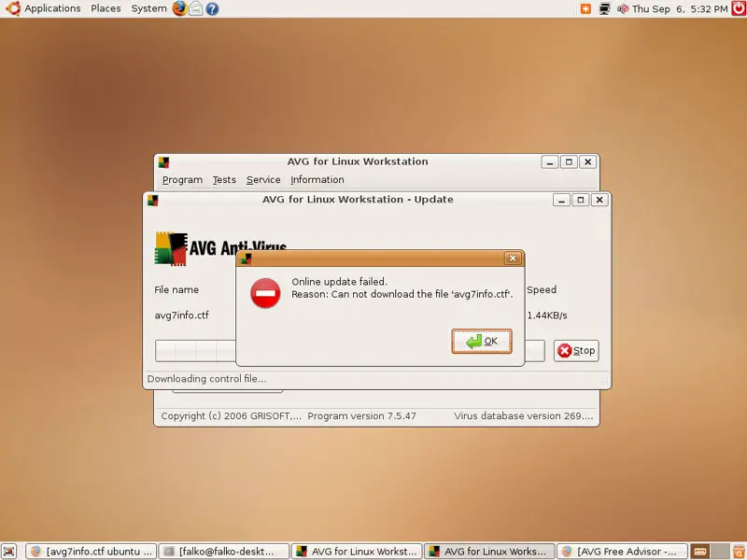Viewport: 747px width, 560px height.
Task: Click the clock showing Thu Sep 6, 5:32 PM
Action: [680, 8]
